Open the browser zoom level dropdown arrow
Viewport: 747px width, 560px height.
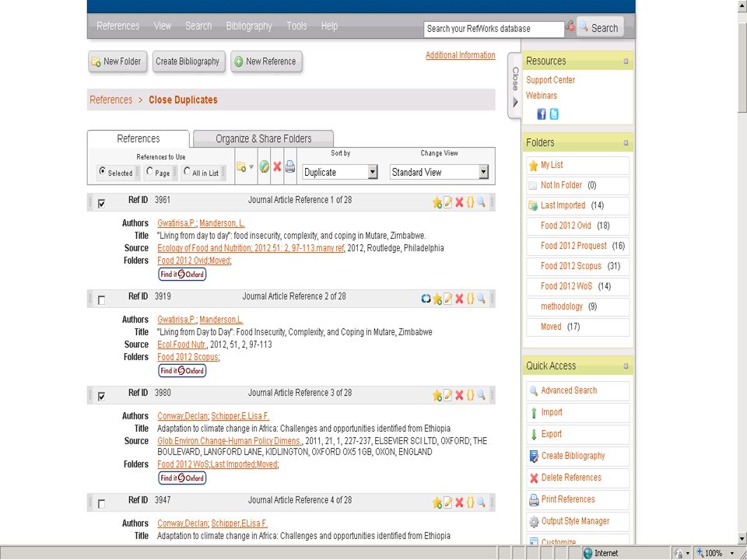coord(731,553)
